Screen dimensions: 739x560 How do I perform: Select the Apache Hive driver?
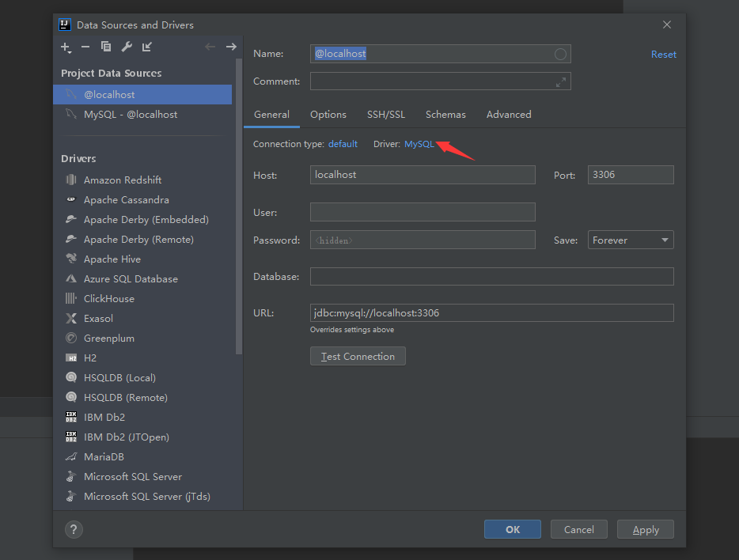(144, 259)
